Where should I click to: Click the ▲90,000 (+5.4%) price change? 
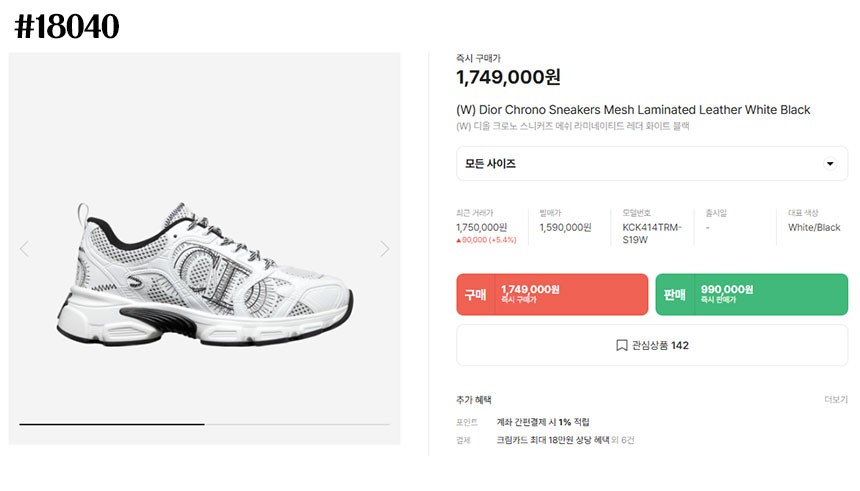point(486,240)
